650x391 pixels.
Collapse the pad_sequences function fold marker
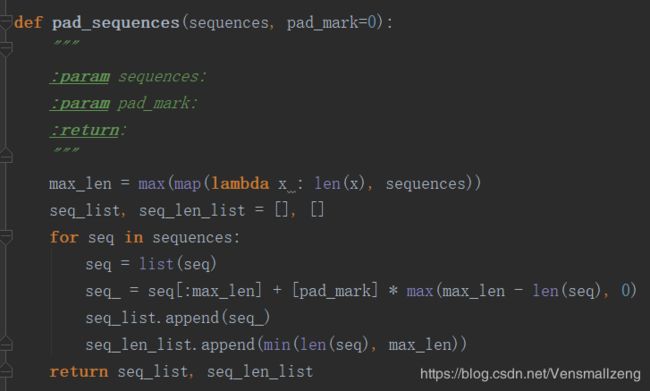(5, 22)
